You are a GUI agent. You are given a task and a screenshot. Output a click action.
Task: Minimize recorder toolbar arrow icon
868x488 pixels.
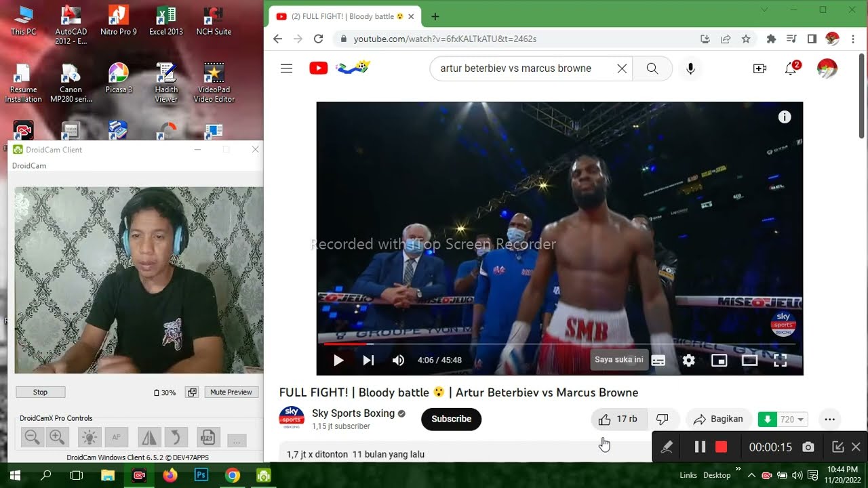coord(837,447)
